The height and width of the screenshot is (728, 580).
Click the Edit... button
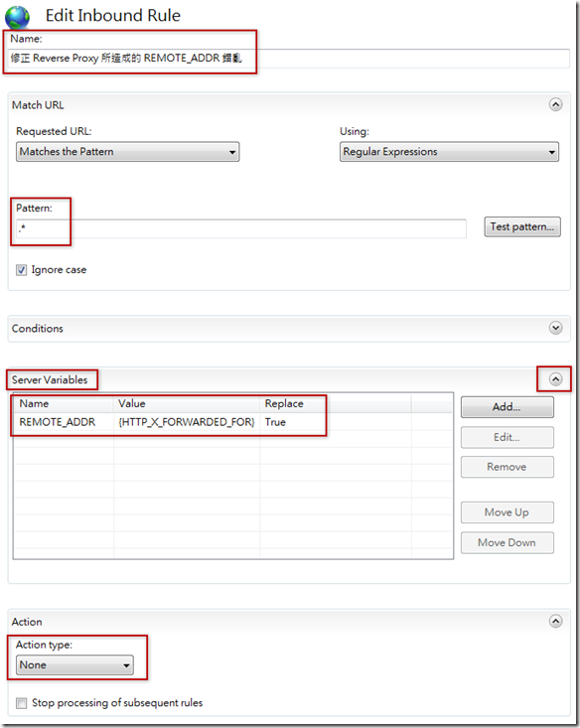[507, 437]
